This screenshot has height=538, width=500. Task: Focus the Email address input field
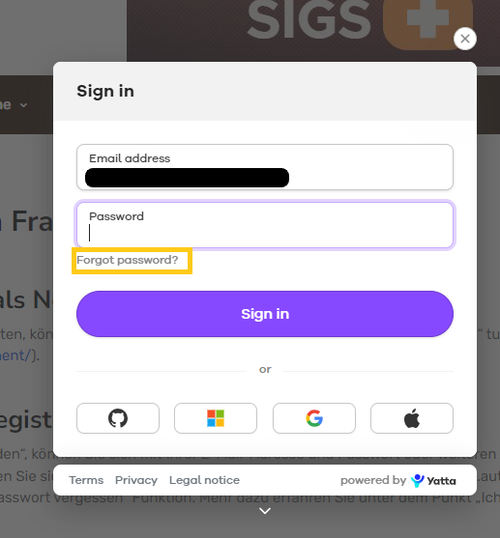265,167
